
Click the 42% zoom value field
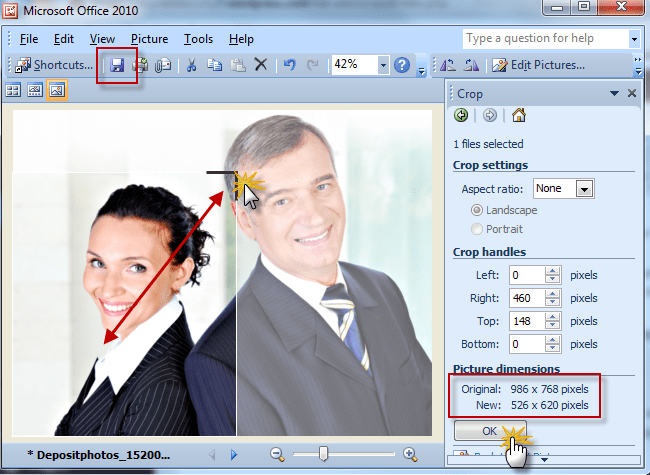pos(354,65)
